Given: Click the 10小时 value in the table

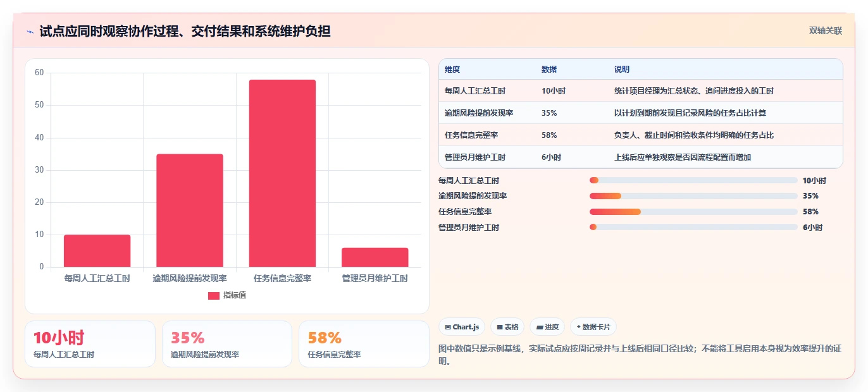Looking at the screenshot, I should (x=554, y=91).
